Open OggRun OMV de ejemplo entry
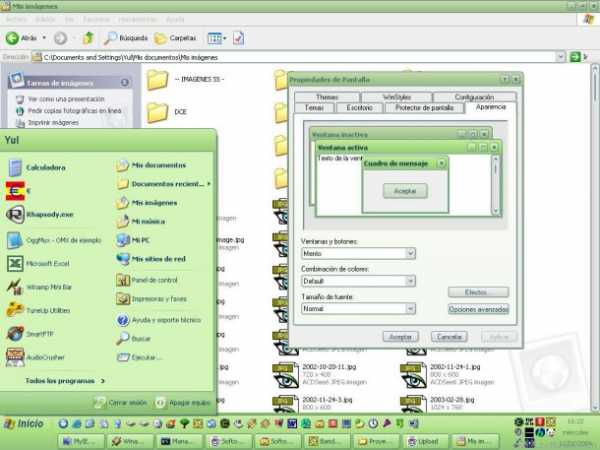The height and width of the screenshot is (450, 600). (54, 240)
